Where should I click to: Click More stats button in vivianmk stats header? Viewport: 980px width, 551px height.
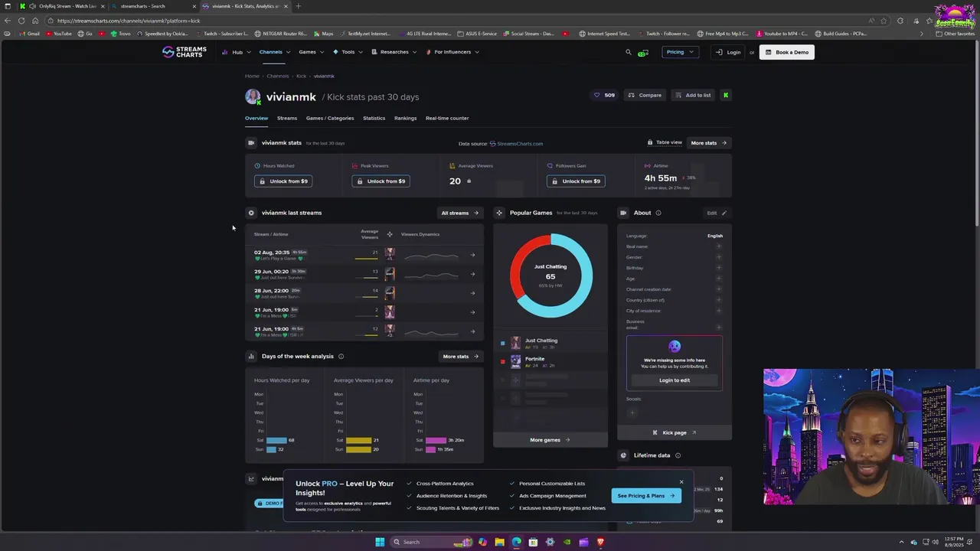coord(709,142)
